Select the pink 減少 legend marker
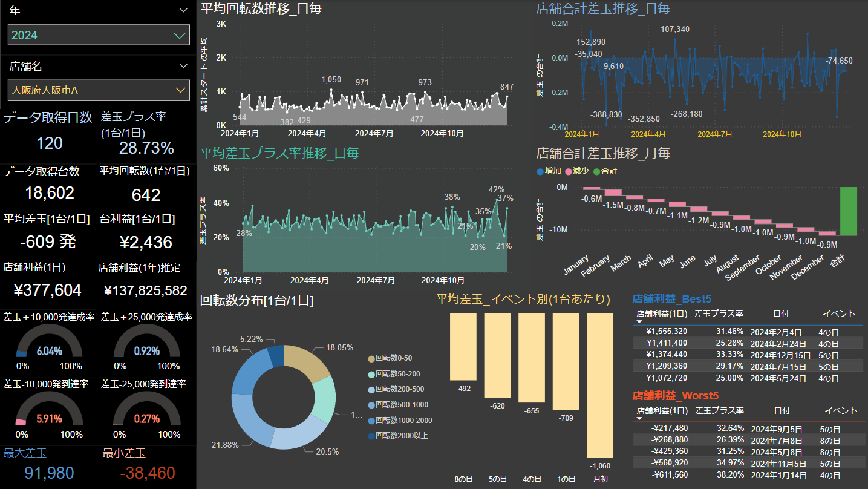This screenshot has width=868, height=489. pyautogui.click(x=567, y=172)
